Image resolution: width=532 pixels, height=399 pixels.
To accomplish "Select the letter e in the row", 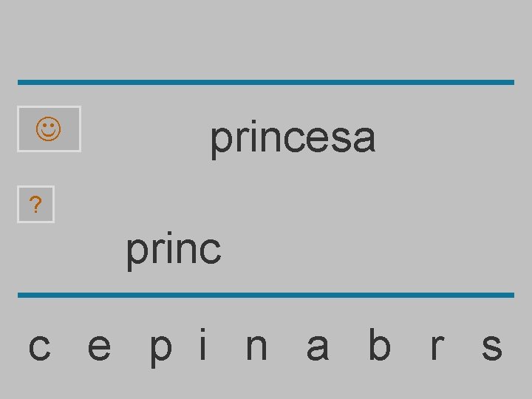I will point(100,347).
